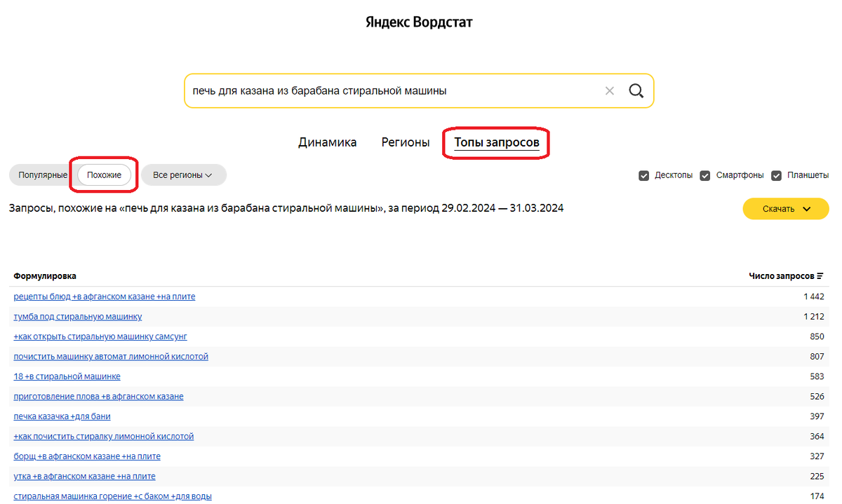Open the Регионы tab

[406, 142]
